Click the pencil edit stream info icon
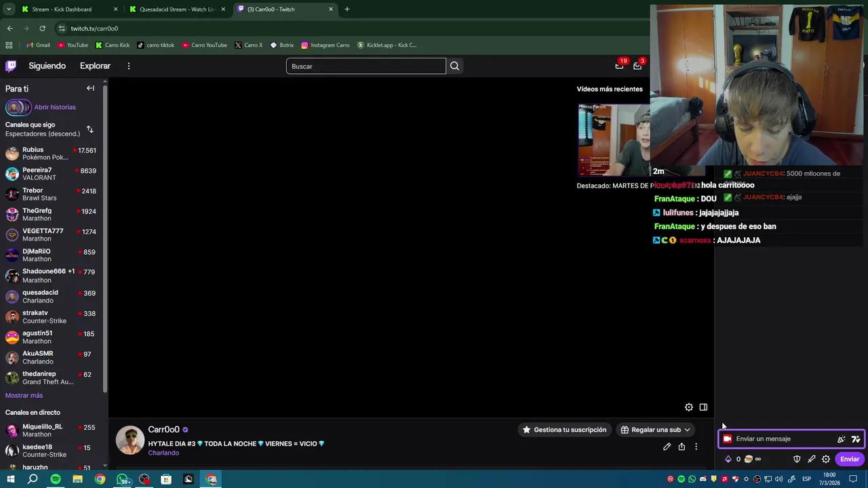 coord(667,447)
